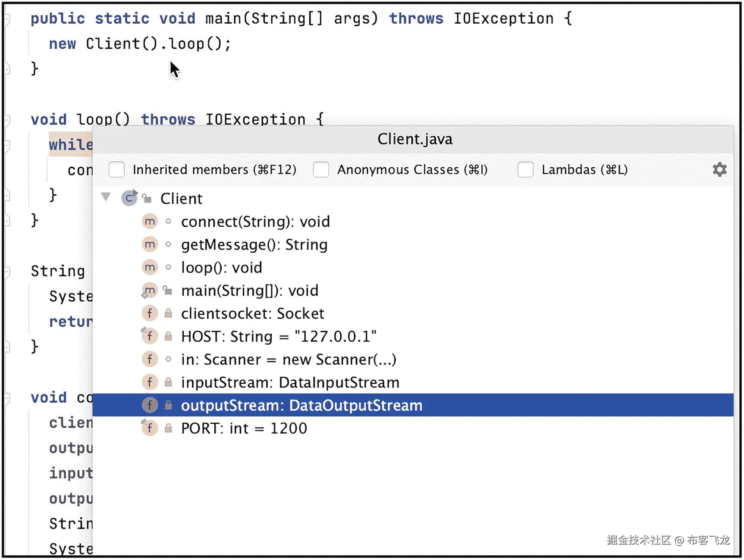Viewport: 744px width, 560px height.
Task: Select the clientsocket: Socket field
Action: pos(413,313)
